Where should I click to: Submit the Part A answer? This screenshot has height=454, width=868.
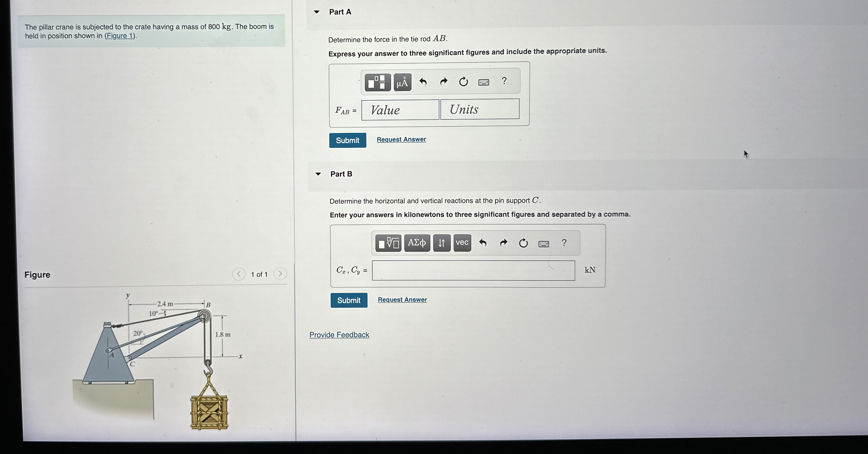pyautogui.click(x=347, y=140)
